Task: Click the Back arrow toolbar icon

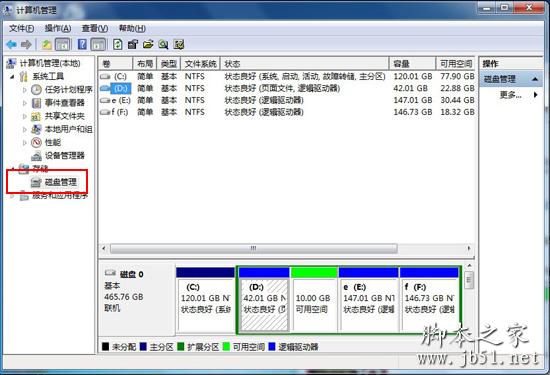Action: coord(12,45)
